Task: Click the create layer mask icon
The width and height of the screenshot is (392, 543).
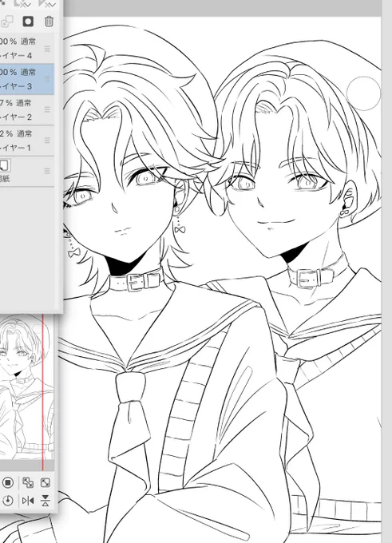Action: pyautogui.click(x=28, y=22)
